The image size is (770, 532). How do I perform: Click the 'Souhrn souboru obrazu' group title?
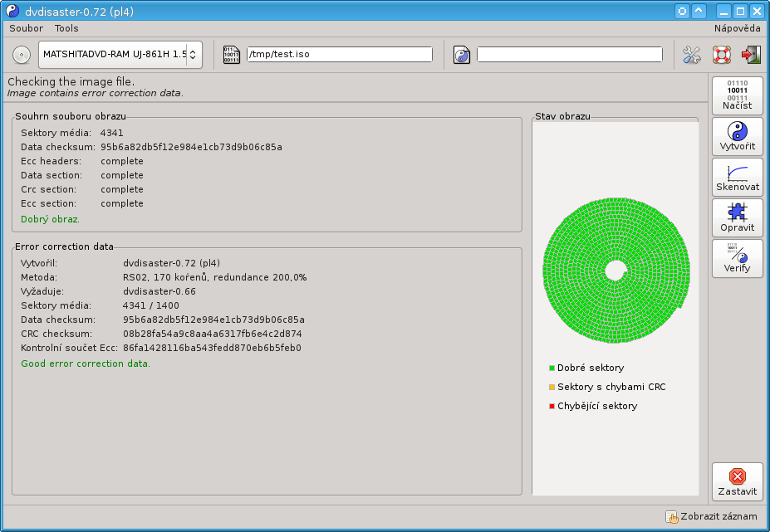coord(71,116)
